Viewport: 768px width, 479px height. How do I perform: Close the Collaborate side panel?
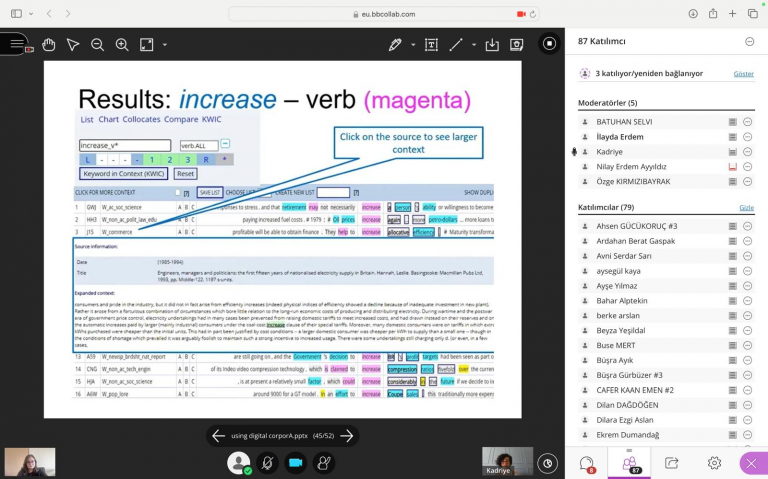751,463
